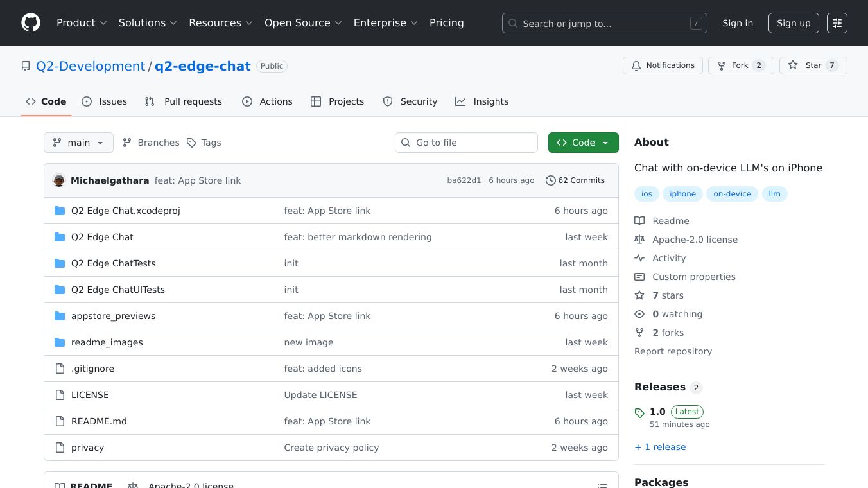Select the on-device topic tag
868x488 pixels.
tap(732, 194)
